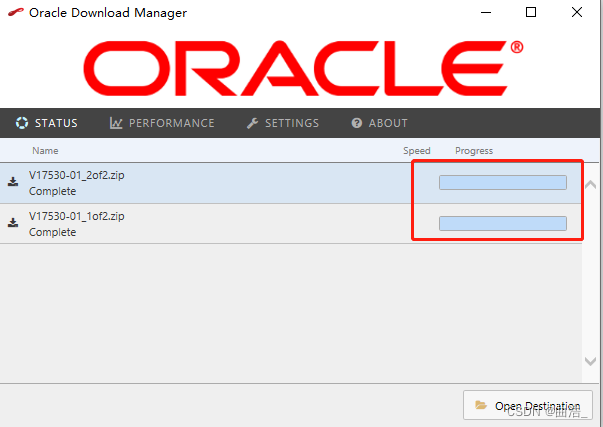Click the PERFORMANCE tab's chart icon

(x=116, y=123)
